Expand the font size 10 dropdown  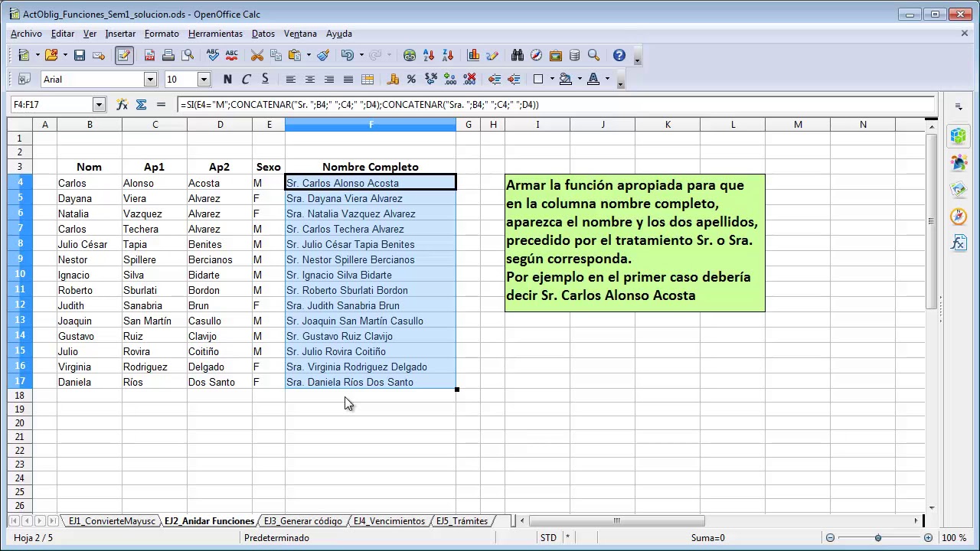tap(204, 79)
